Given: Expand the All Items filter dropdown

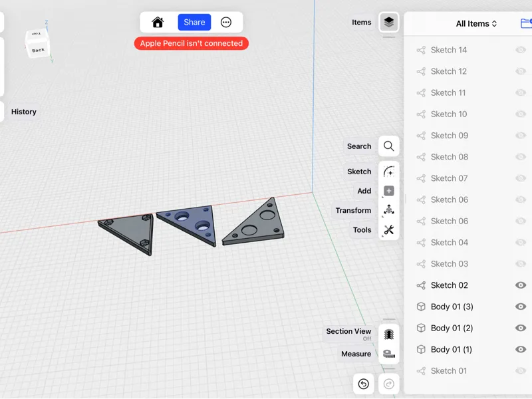Looking at the screenshot, I should click(x=476, y=24).
